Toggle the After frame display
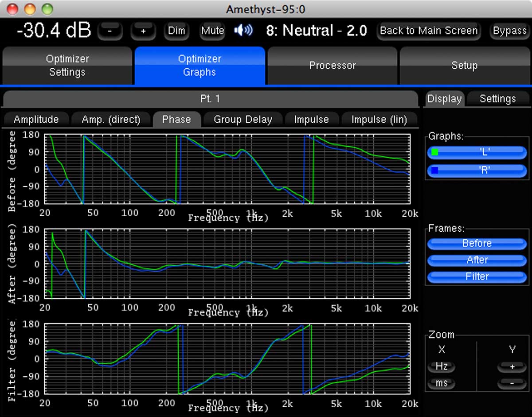Image resolution: width=532 pixels, height=417 pixels. pyautogui.click(x=477, y=260)
